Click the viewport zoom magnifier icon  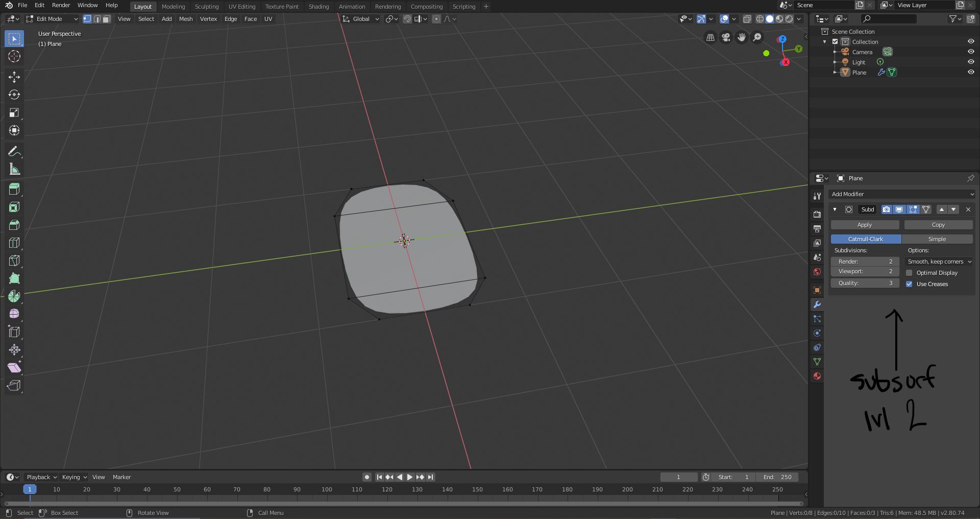(757, 37)
